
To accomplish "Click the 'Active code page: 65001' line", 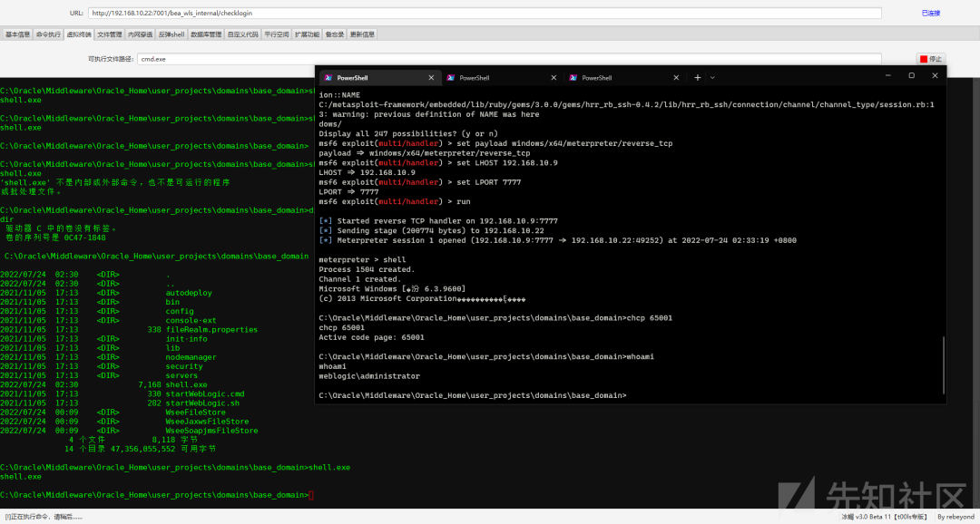I will 371,338.
